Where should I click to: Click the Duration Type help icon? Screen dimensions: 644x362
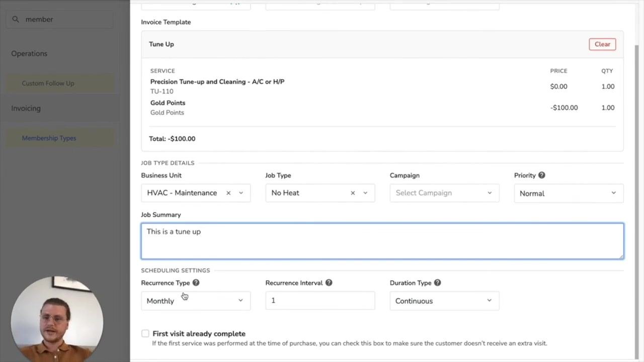coord(437,283)
